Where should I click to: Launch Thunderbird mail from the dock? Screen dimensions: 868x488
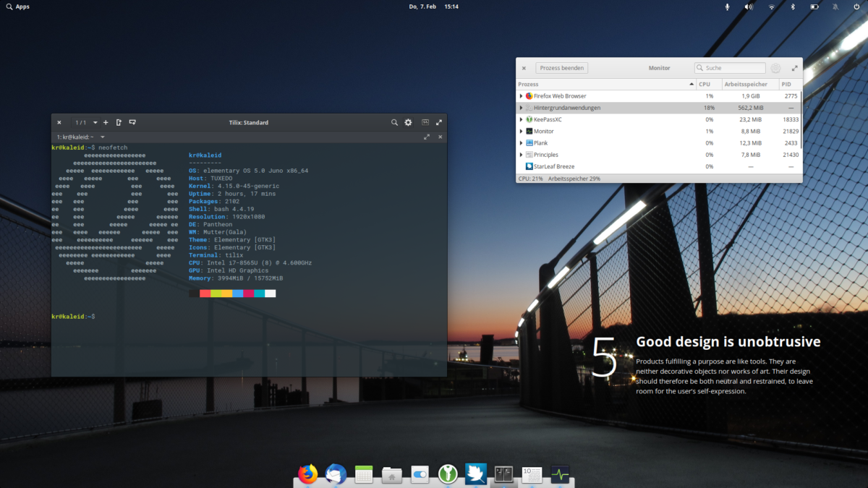336,474
